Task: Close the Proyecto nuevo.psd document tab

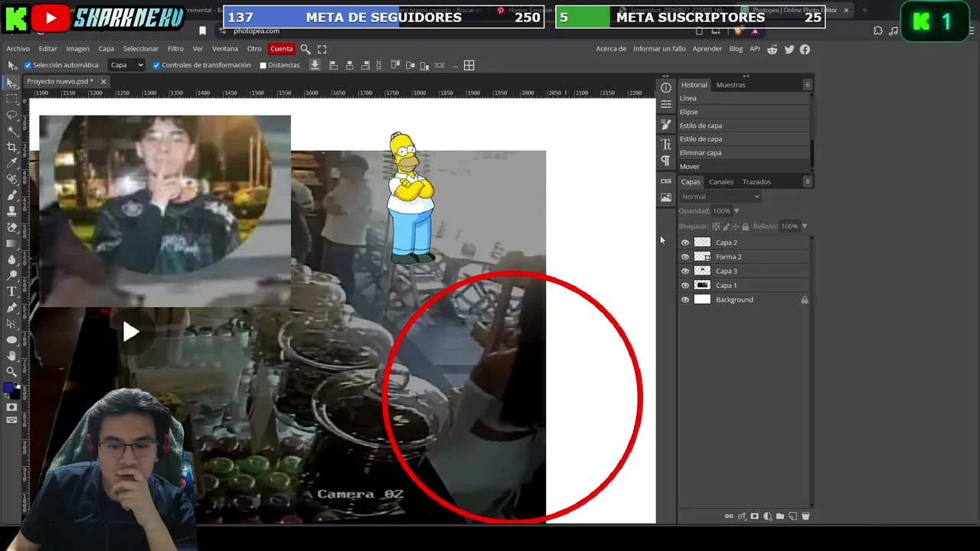Action: 103,81
